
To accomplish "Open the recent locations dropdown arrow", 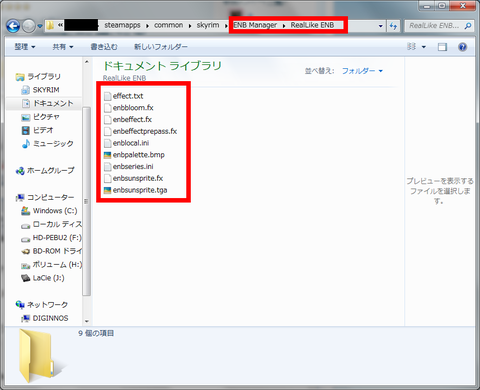I will coord(40,26).
